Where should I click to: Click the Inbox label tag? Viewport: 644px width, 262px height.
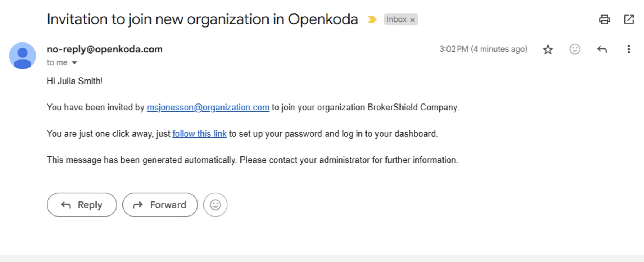click(396, 20)
